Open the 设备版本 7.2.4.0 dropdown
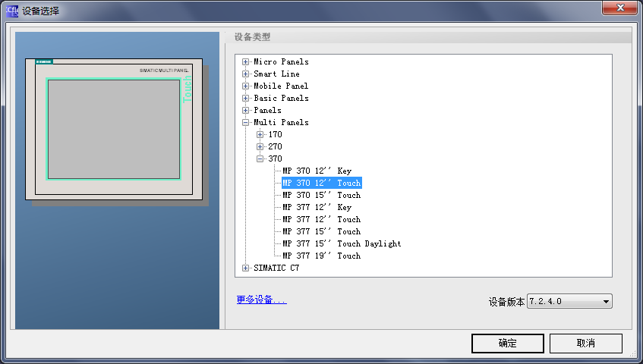This screenshot has width=643, height=364. coord(569,301)
